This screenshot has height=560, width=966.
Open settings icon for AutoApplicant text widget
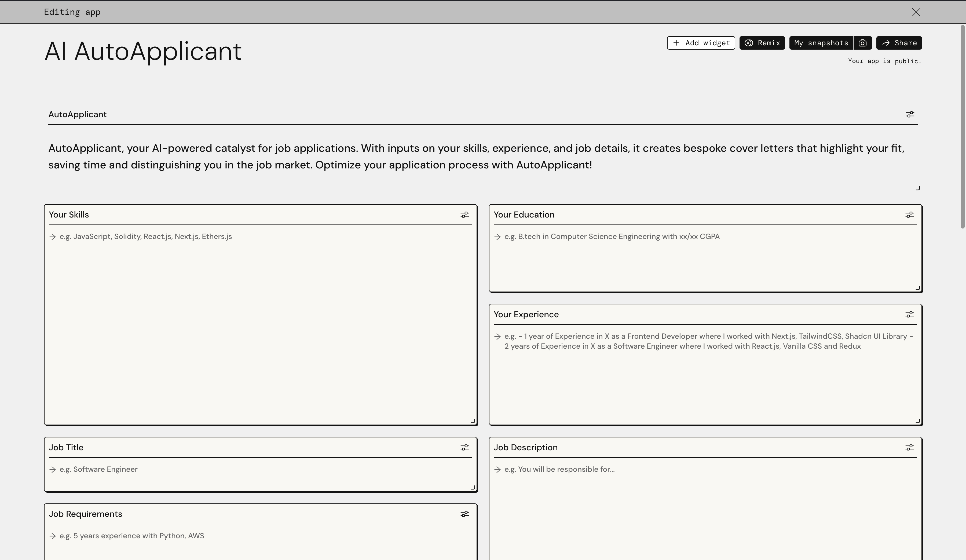(910, 115)
